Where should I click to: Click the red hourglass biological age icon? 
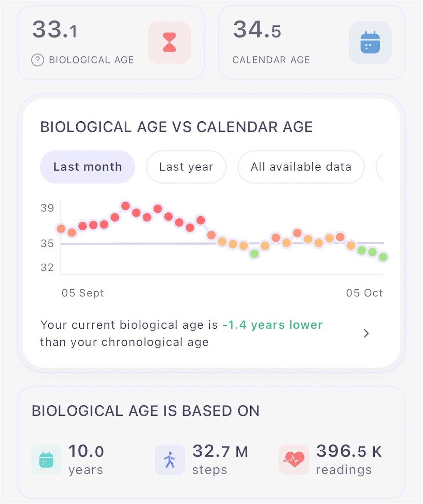(x=169, y=43)
